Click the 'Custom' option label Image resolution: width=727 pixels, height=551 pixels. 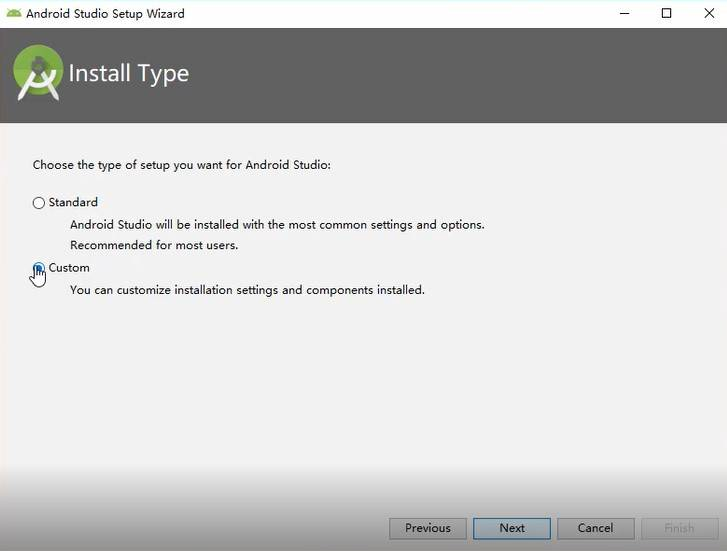[69, 268]
